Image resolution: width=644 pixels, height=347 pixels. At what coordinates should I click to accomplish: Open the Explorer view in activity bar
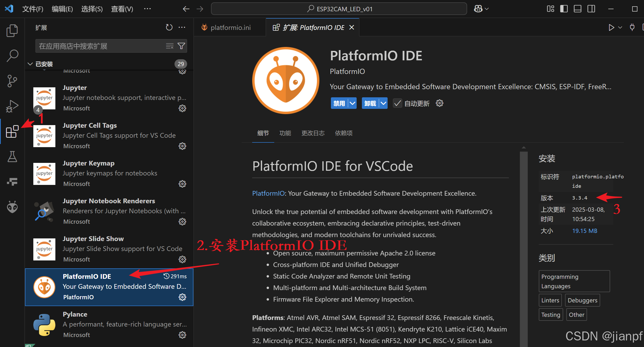(x=12, y=31)
